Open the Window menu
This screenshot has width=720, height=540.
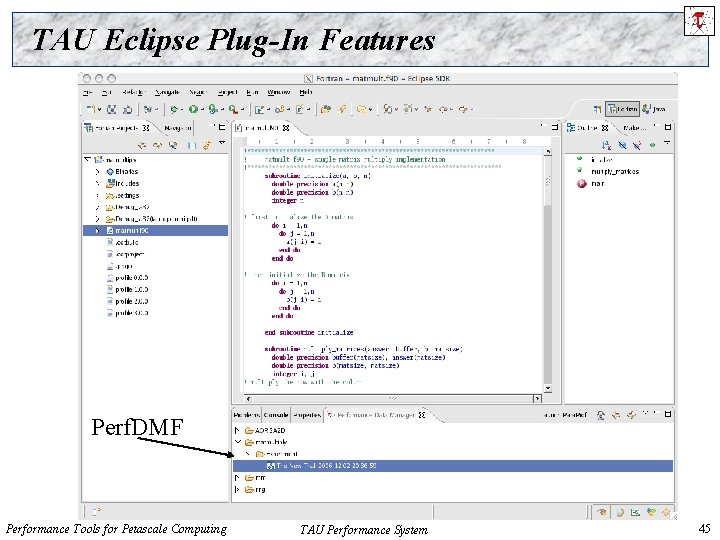[x=279, y=92]
